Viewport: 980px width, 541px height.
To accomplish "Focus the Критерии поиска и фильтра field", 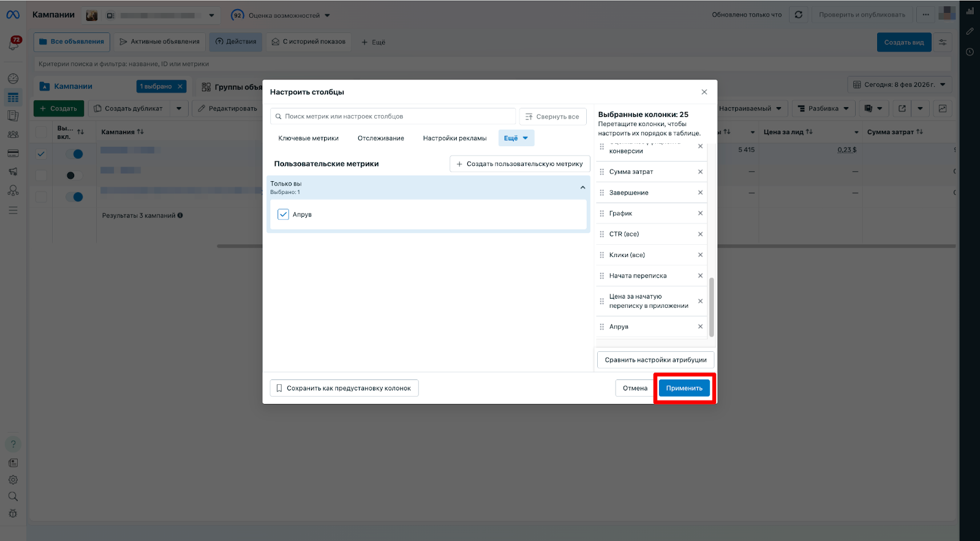I will 492,64.
